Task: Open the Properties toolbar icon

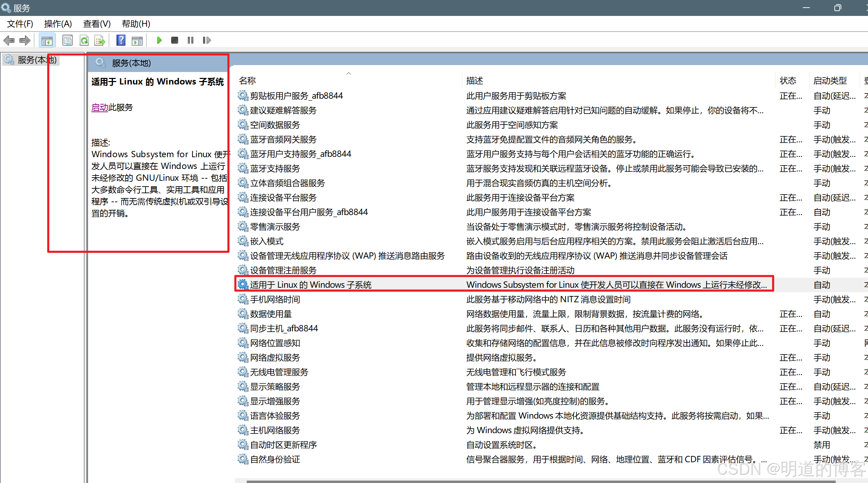Action: (x=68, y=41)
